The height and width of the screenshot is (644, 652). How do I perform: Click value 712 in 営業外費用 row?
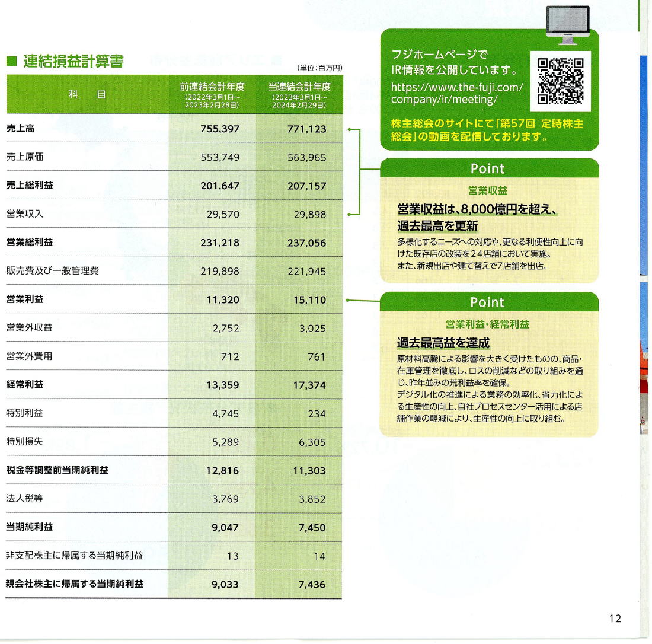click(231, 356)
